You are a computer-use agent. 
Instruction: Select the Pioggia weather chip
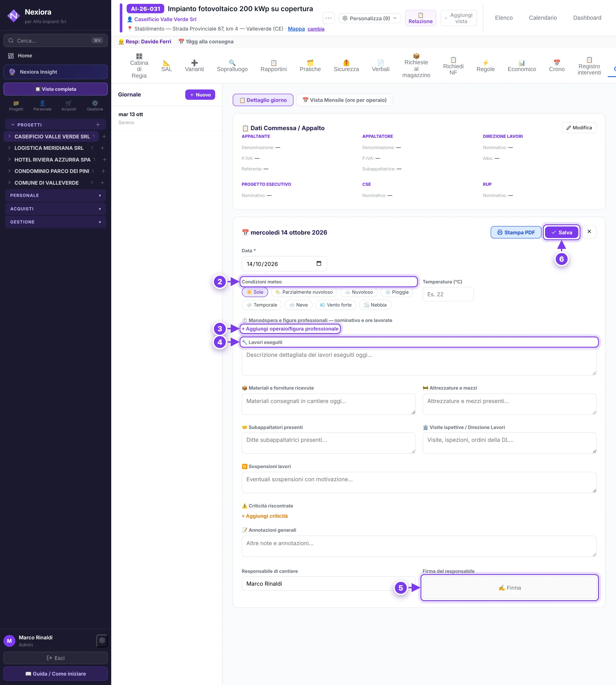click(397, 292)
